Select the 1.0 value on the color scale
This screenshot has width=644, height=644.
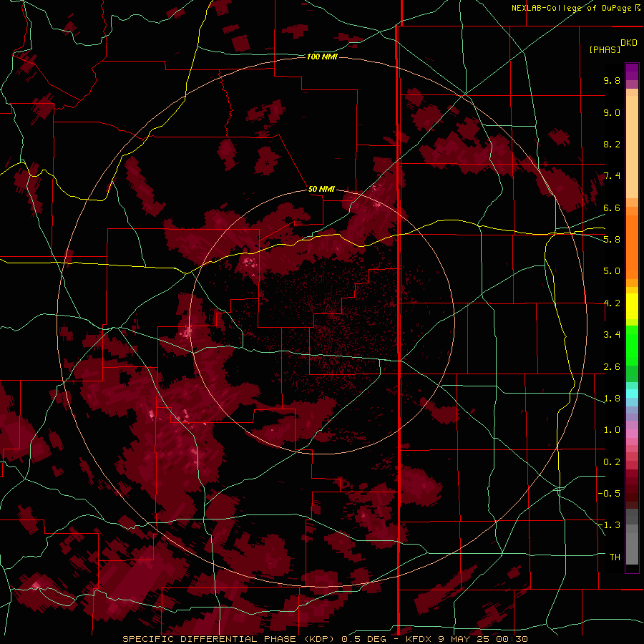(x=612, y=430)
